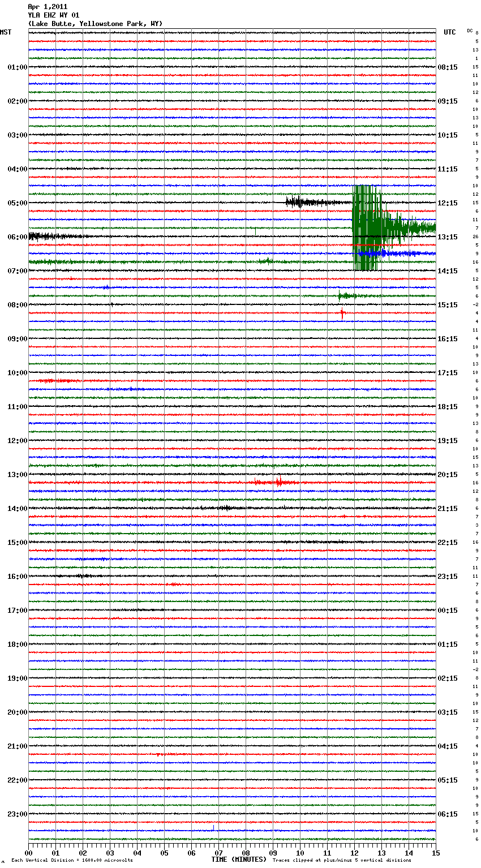This screenshot has height=868, width=481.
Task: Click minute tick label "00" on bottom axis
Action: (x=29, y=853)
